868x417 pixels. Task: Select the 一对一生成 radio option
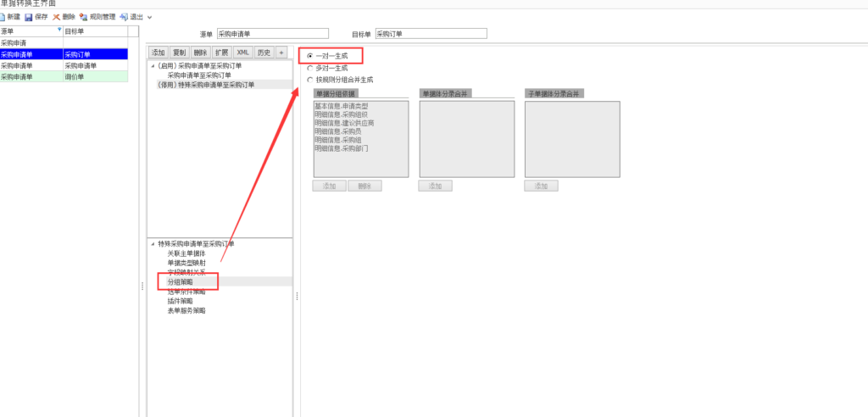[x=309, y=56]
